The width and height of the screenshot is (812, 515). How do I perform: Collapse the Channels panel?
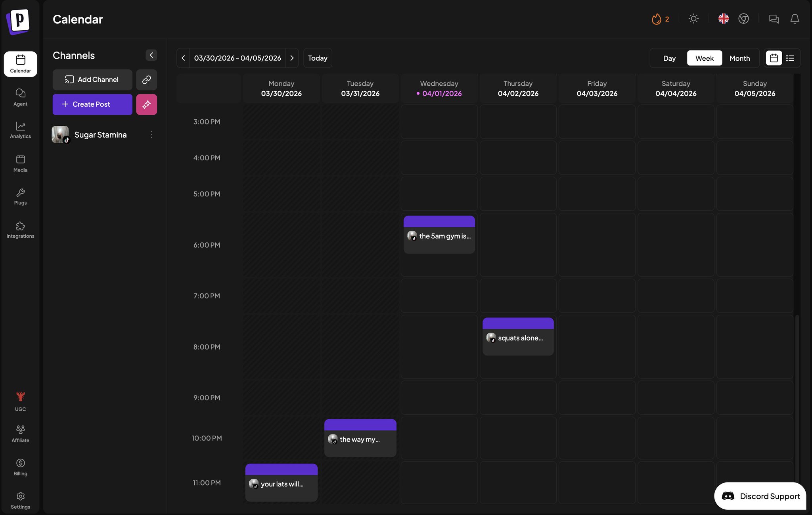click(x=151, y=55)
